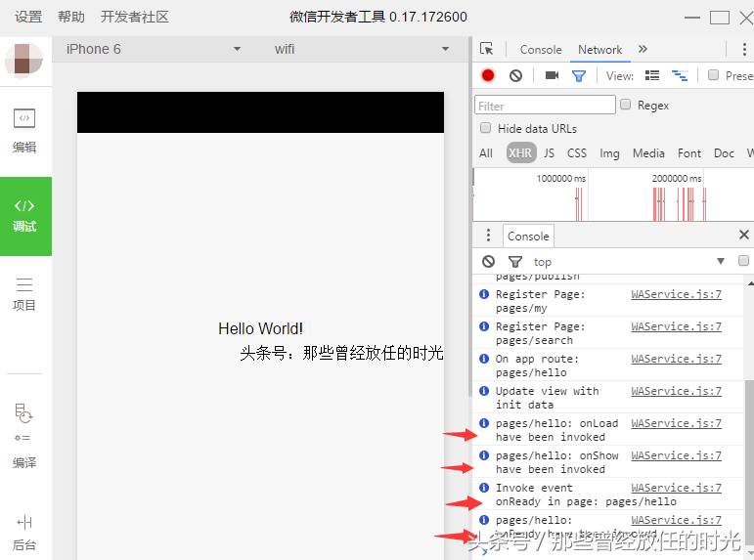Viewport: 754px width, 560px height.
Task: Filter requests by Doc type
Action: 724,153
